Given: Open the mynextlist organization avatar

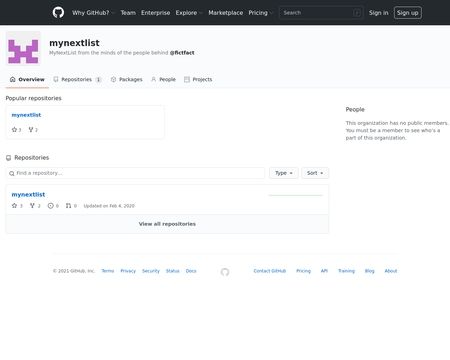Looking at the screenshot, I should coord(23,48).
